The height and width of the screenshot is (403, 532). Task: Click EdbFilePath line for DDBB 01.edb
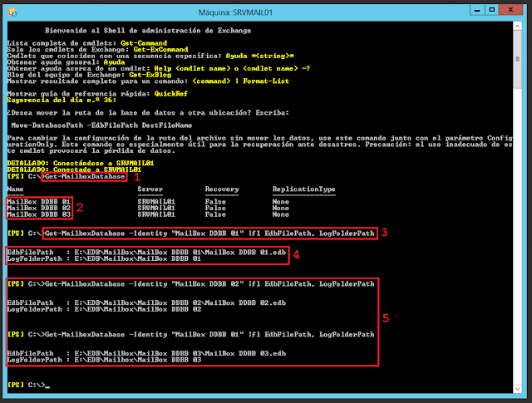[146, 252]
